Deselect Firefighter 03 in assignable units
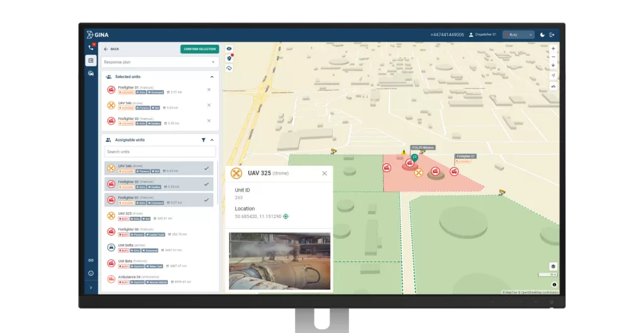 pyautogui.click(x=159, y=184)
